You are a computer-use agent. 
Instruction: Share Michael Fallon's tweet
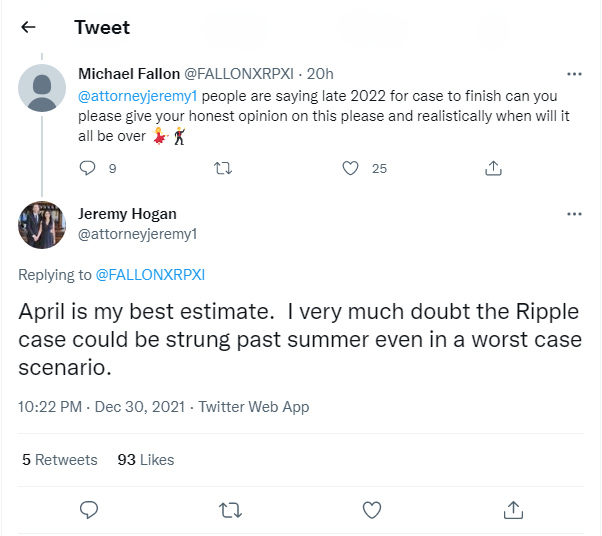[492, 168]
